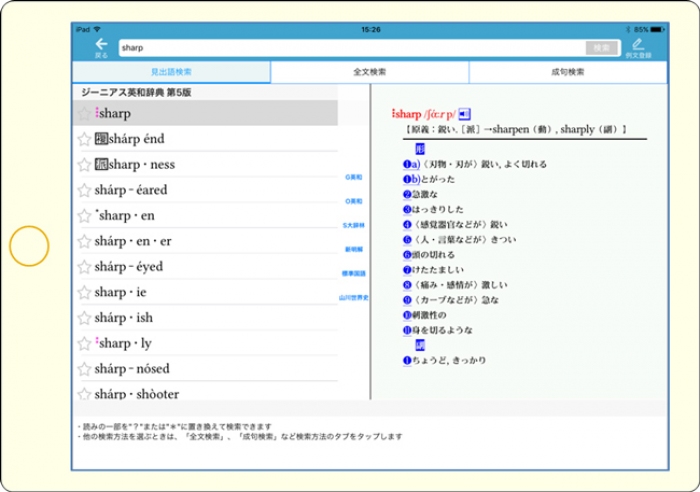Tap the back arrow labeled 戻る
Screen dimensions: 700x492
click(100, 46)
